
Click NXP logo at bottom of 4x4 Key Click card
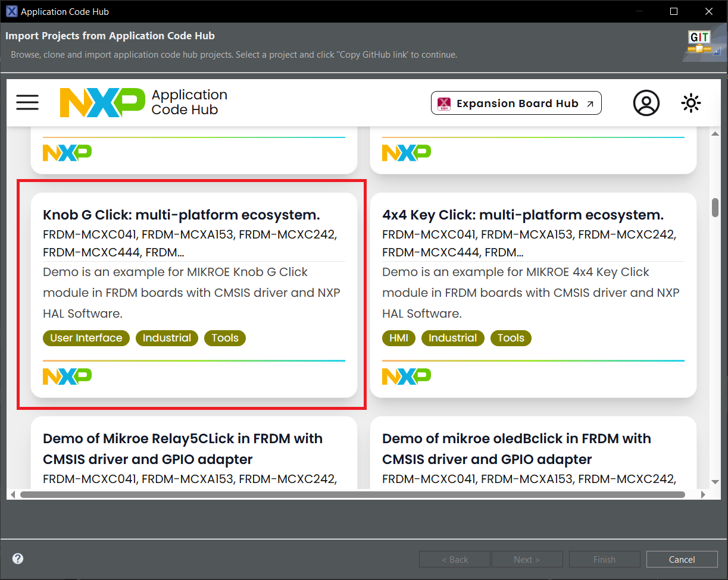point(407,376)
